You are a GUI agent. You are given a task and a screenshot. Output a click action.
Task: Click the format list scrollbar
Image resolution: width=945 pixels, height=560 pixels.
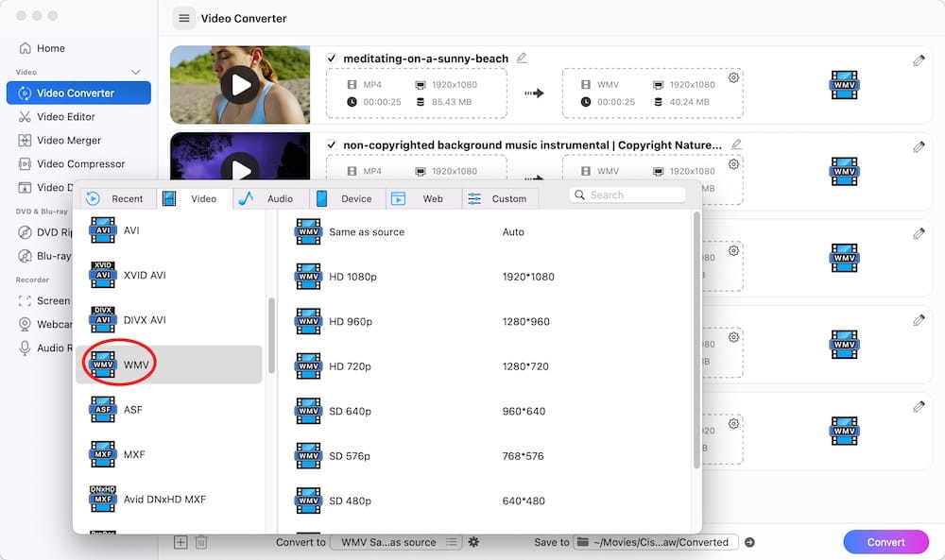[272, 336]
